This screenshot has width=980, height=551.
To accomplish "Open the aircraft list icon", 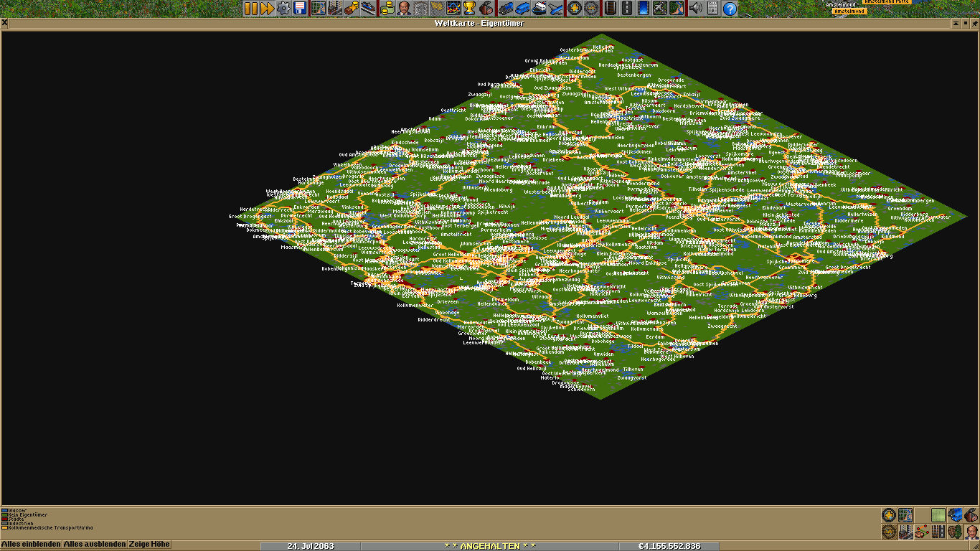I will (x=556, y=9).
